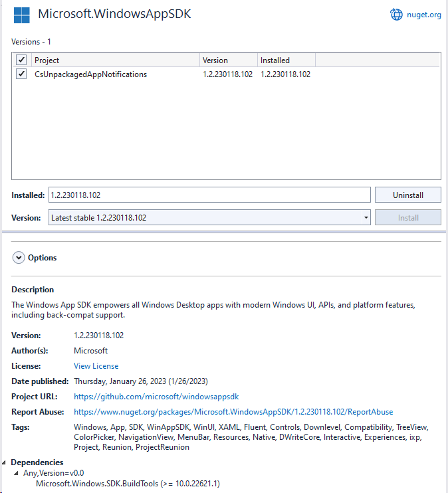Open the Version combo box dropdown arrow
This screenshot has width=448, height=493.
coord(366,217)
